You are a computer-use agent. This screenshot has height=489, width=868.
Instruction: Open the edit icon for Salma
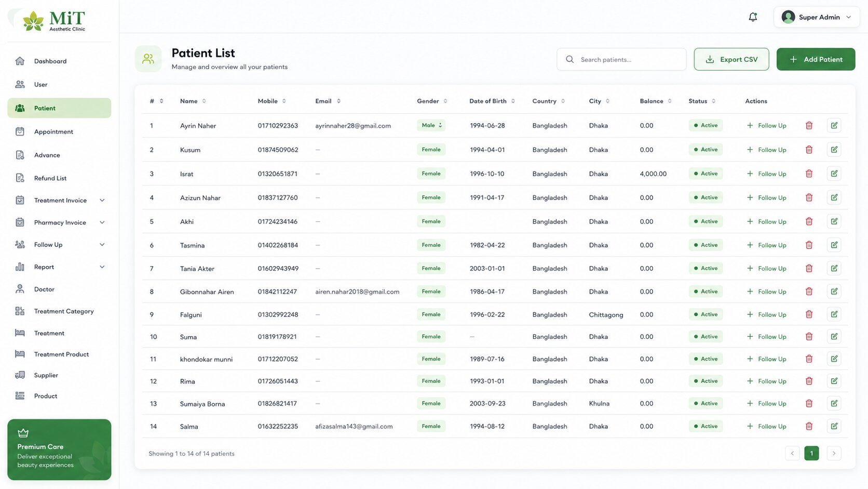pos(834,426)
